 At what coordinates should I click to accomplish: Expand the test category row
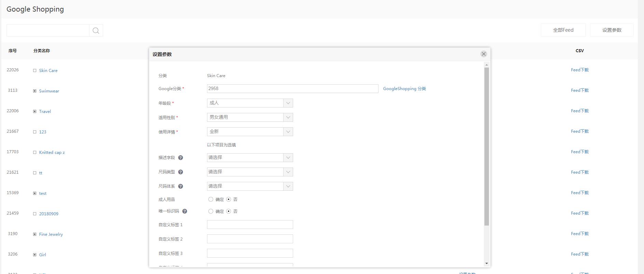click(x=35, y=193)
